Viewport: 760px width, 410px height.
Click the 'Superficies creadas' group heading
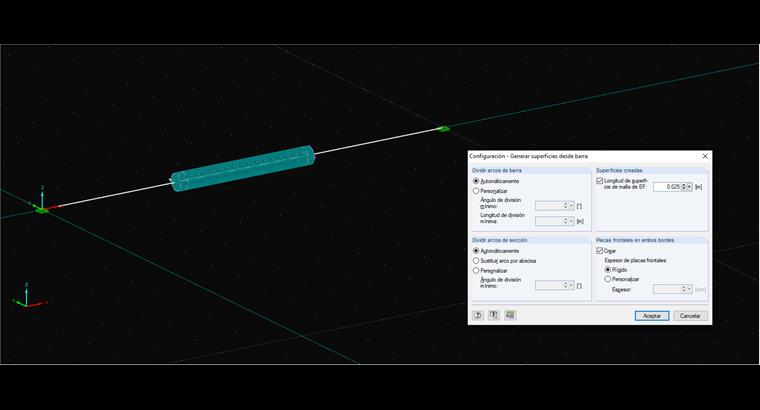(619, 170)
